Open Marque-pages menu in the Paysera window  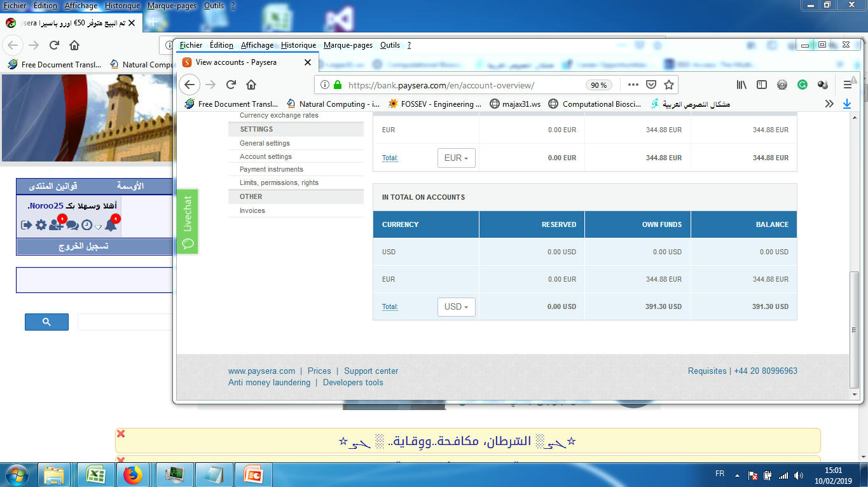348,45
